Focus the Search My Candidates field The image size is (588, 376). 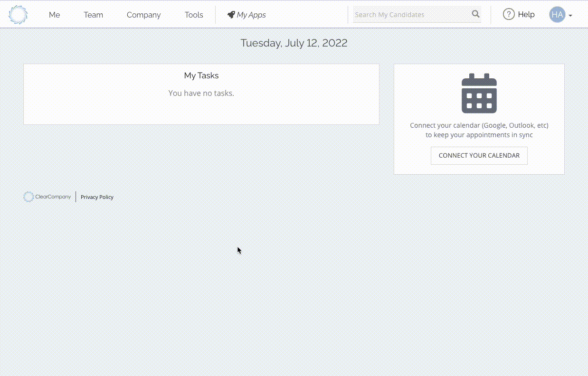coord(410,15)
